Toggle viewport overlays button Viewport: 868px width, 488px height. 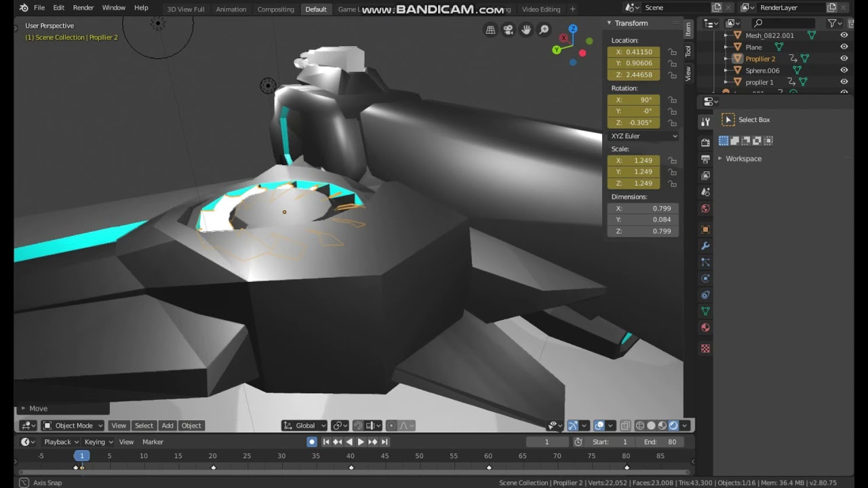[599, 426]
